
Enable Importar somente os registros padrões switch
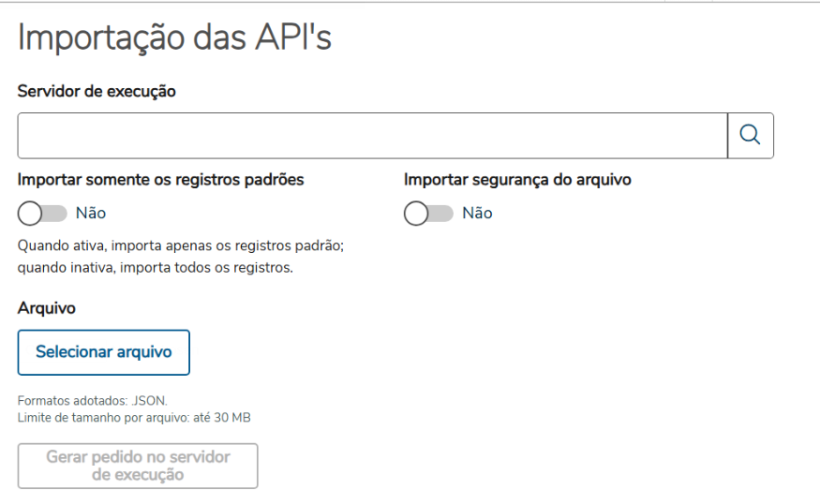(x=42, y=214)
